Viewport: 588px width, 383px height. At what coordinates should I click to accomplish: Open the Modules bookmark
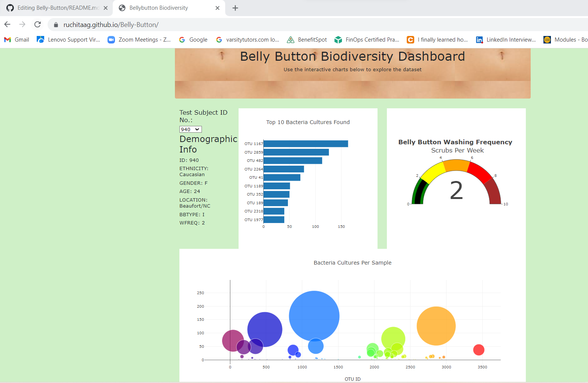point(566,40)
